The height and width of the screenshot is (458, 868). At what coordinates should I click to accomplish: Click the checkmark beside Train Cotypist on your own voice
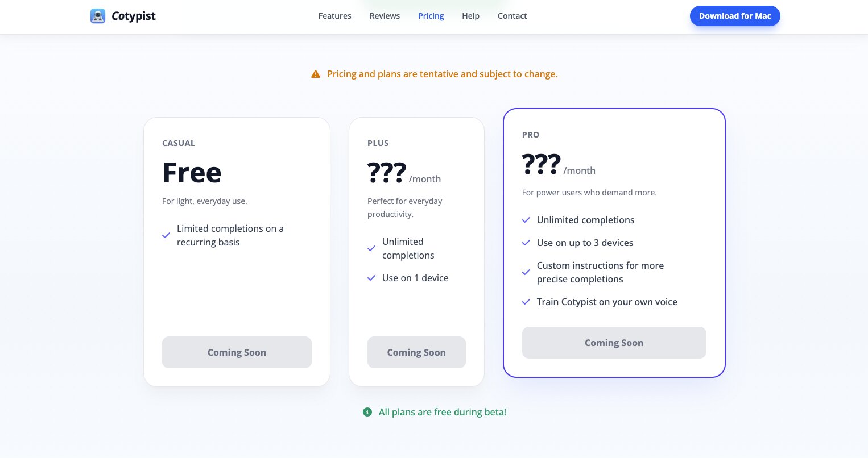coord(526,302)
